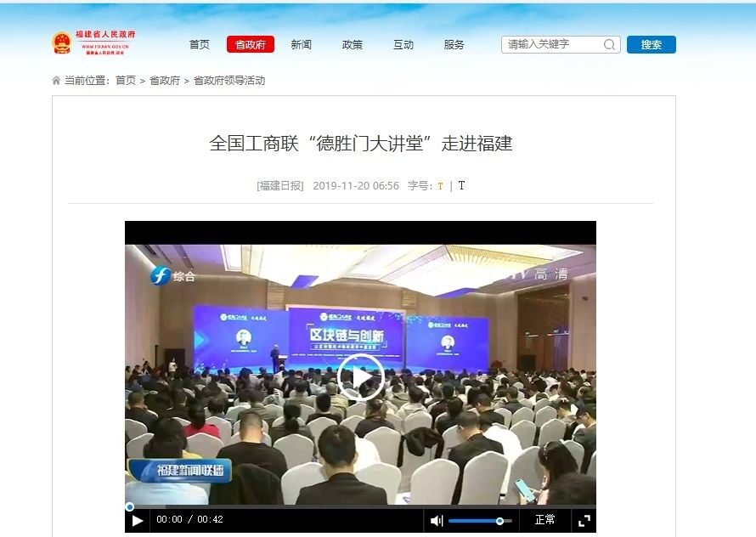Open the 省政府 navigation tab

tap(251, 44)
